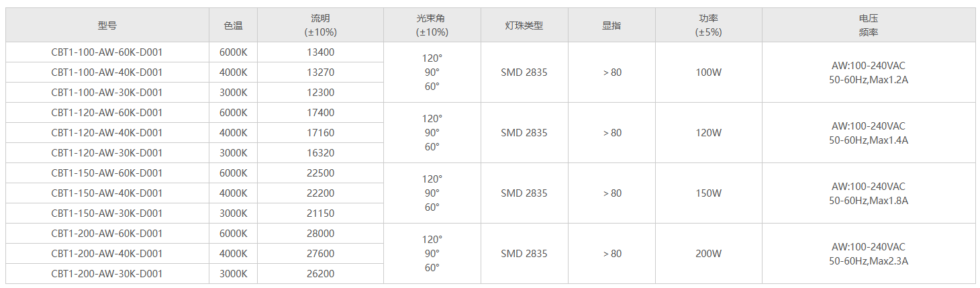Click the 灯珠类型 column header

coord(524,26)
